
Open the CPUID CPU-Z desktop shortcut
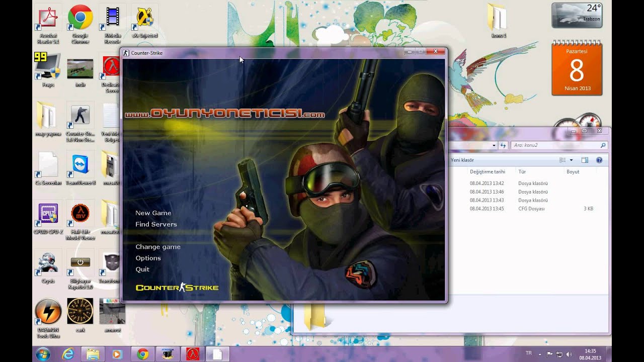pyautogui.click(x=48, y=218)
